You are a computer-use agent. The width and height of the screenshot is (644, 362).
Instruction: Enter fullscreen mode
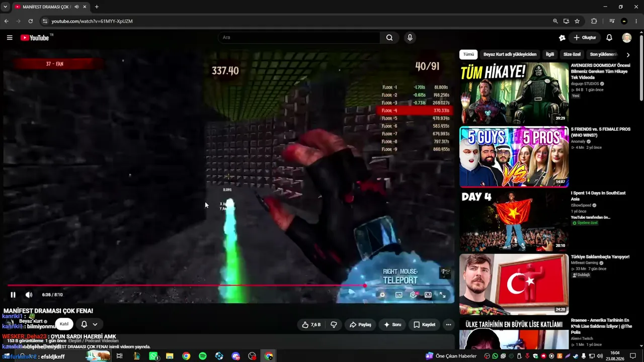tap(442, 295)
